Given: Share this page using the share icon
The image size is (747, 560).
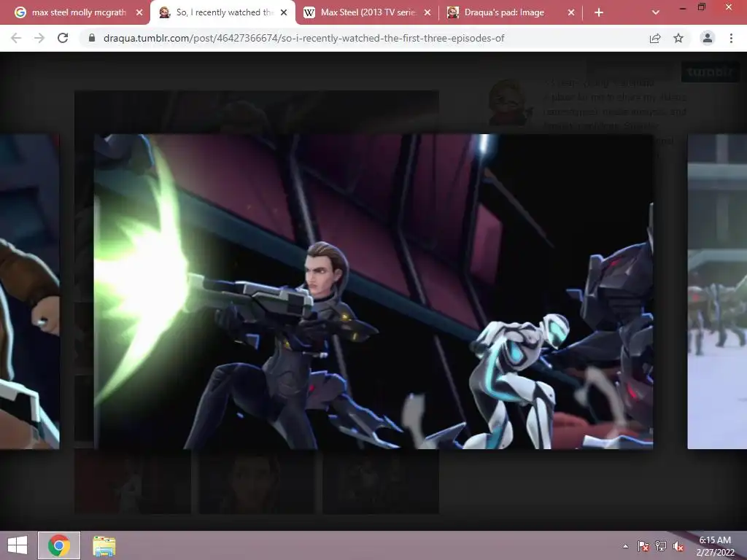Looking at the screenshot, I should point(655,38).
